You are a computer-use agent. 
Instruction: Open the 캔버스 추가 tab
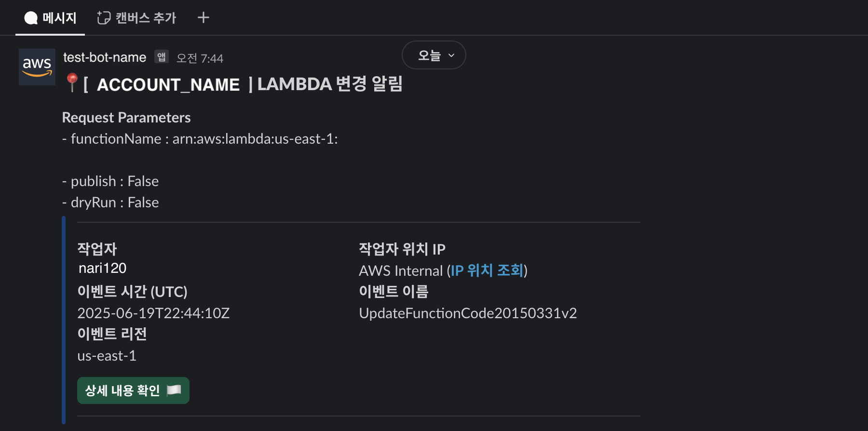tap(136, 18)
